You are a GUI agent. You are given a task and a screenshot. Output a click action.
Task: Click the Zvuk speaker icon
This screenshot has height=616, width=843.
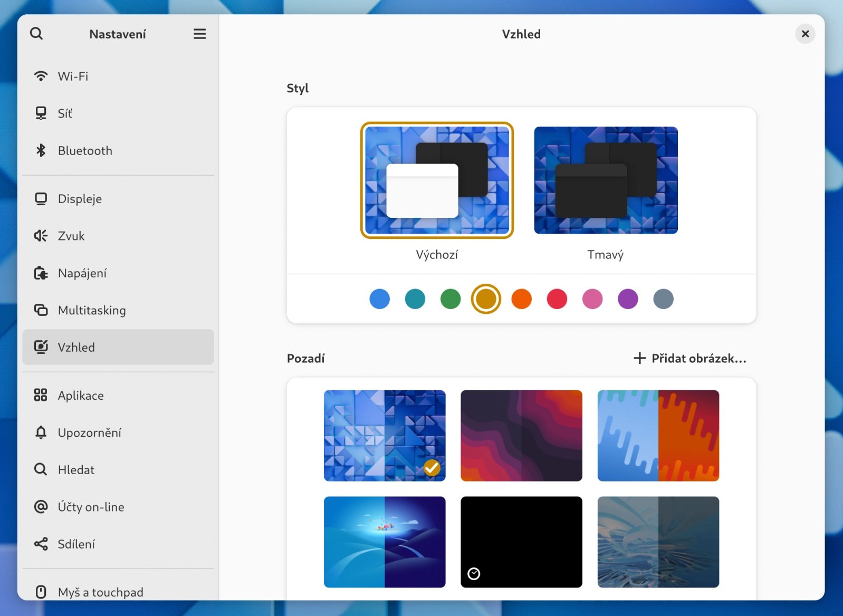point(41,236)
